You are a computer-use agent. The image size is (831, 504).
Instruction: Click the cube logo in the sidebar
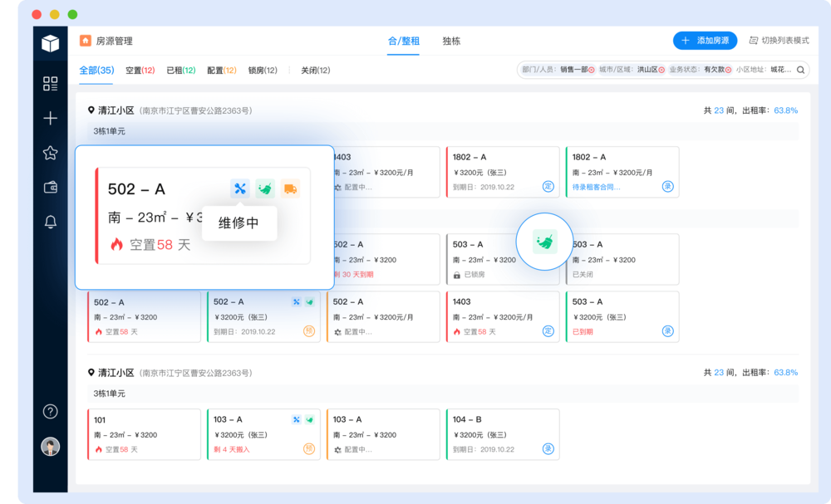pos(51,43)
